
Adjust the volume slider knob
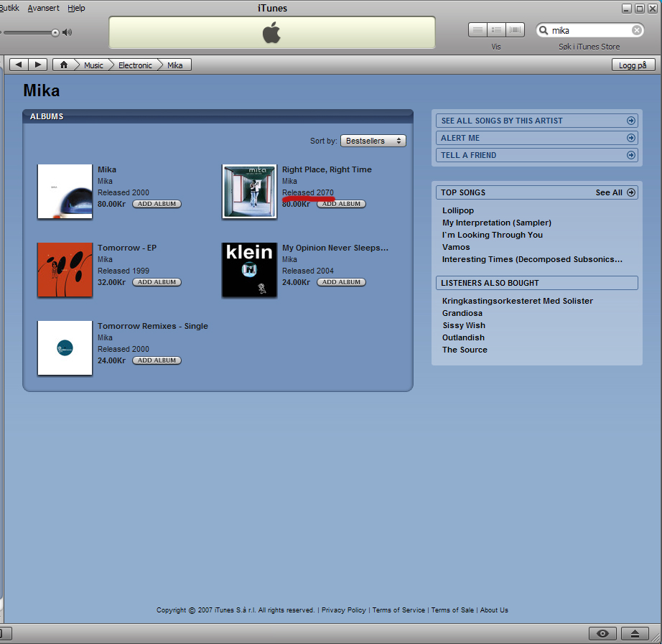click(55, 32)
